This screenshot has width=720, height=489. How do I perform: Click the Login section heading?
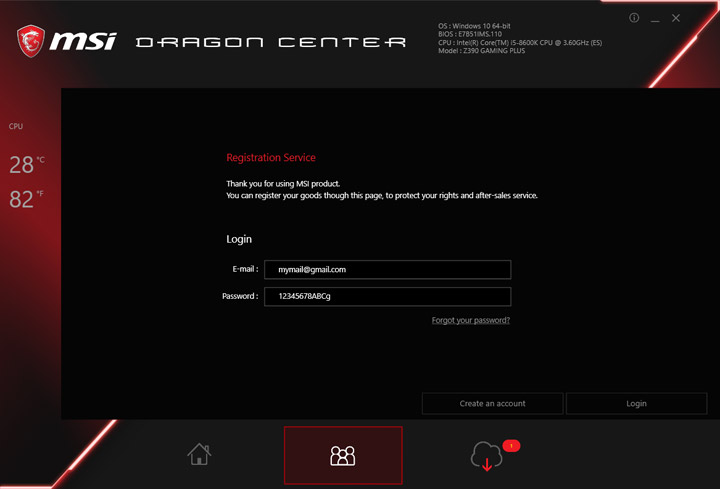(239, 239)
